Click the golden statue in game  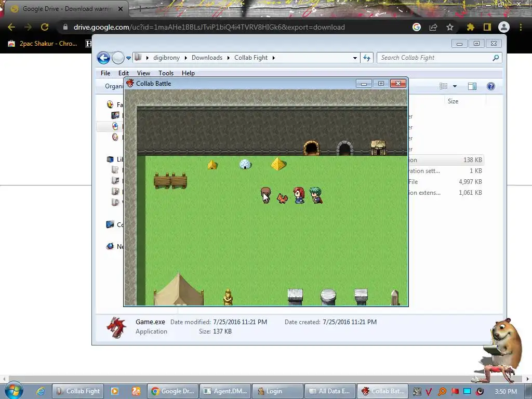228,297
